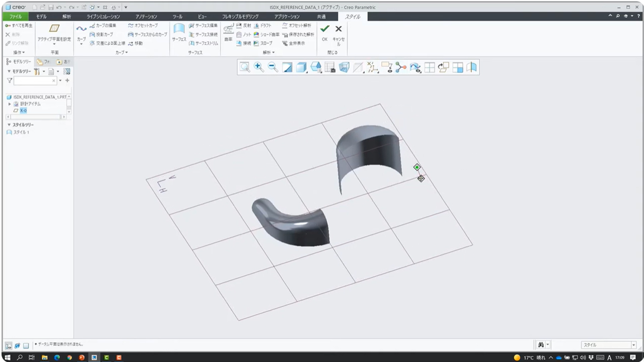
Task: Click the Refit view icon
Action: click(x=245, y=67)
